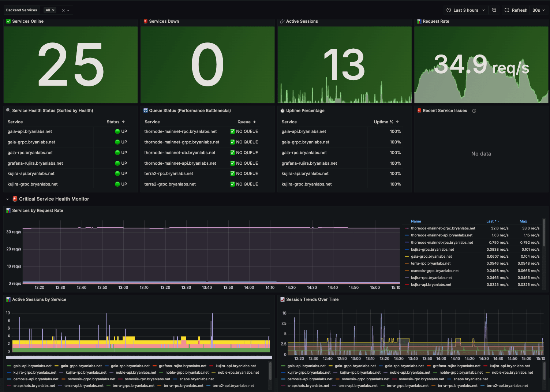550x392 pixels.
Task: Click the chart icon beside Active Sessions by Service
Action: tap(8, 299)
